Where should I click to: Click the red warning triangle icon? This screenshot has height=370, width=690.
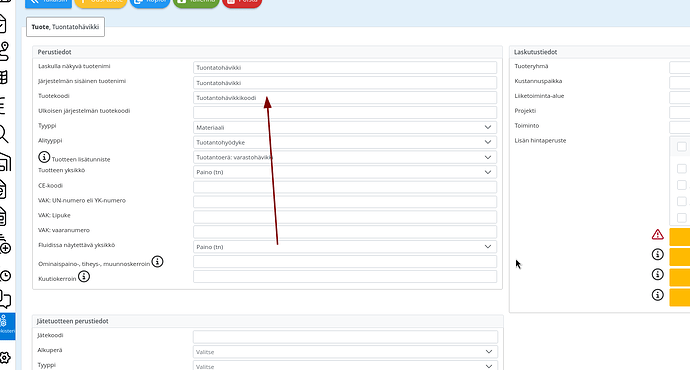coord(657,234)
